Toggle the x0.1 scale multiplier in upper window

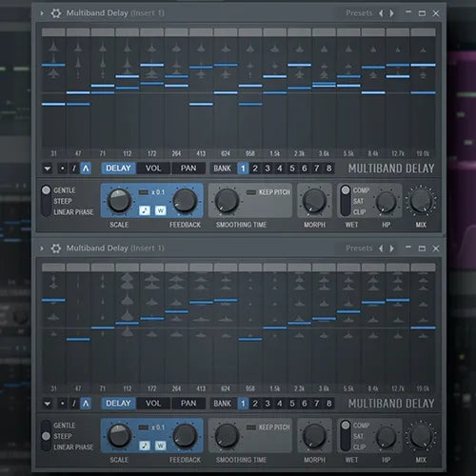click(x=151, y=192)
